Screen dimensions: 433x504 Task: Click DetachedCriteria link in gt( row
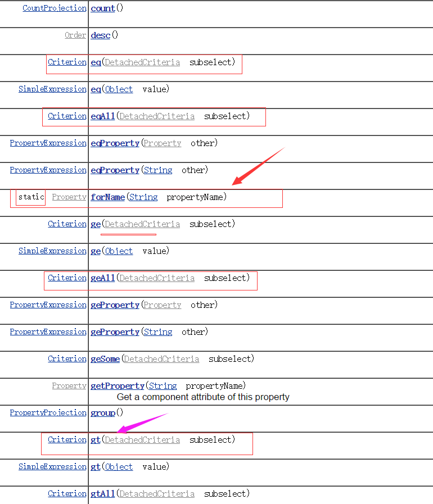[142, 440]
